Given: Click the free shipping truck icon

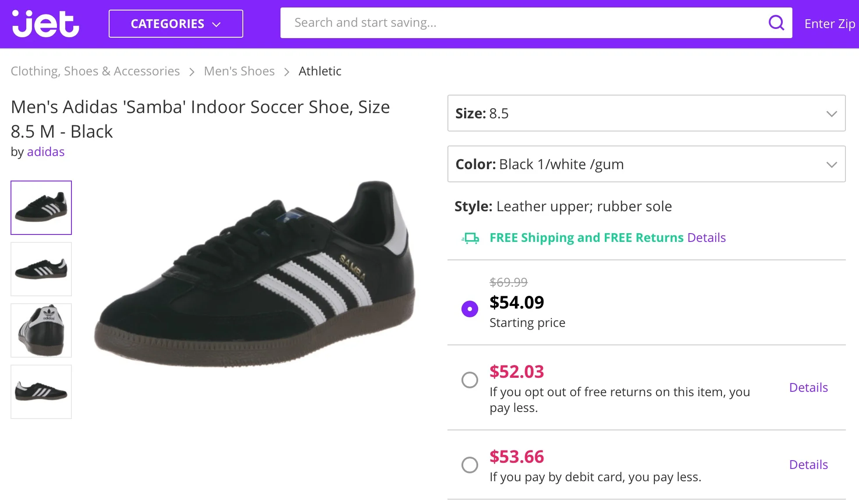Looking at the screenshot, I should [470, 238].
